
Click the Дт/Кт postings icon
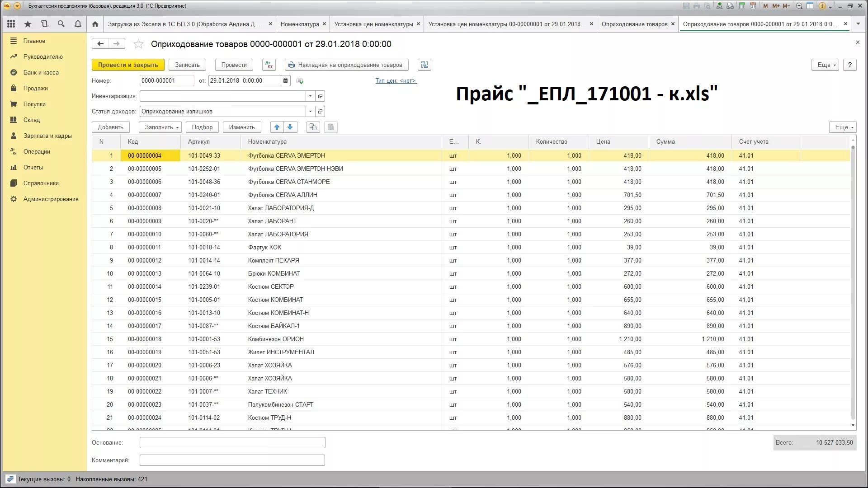[269, 65]
